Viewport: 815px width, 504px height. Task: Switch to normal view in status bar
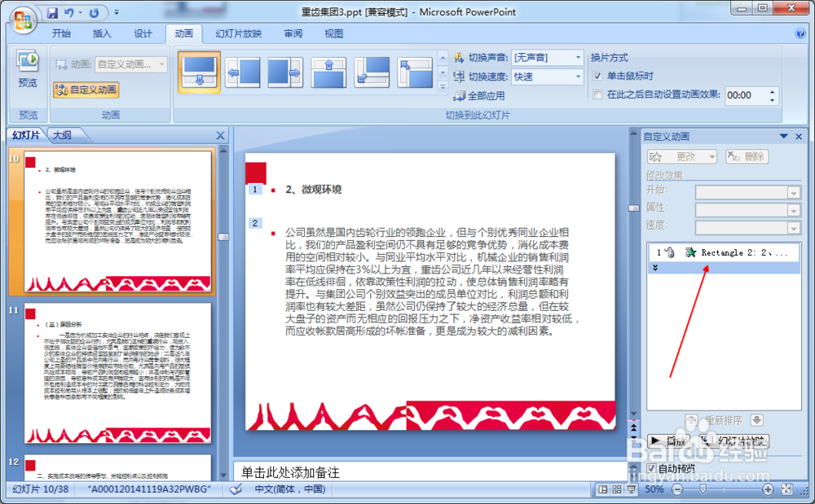pos(603,489)
